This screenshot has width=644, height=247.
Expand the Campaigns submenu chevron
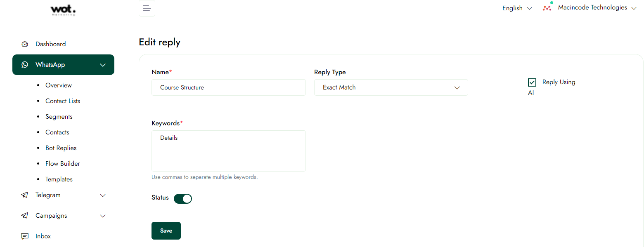[103, 216]
